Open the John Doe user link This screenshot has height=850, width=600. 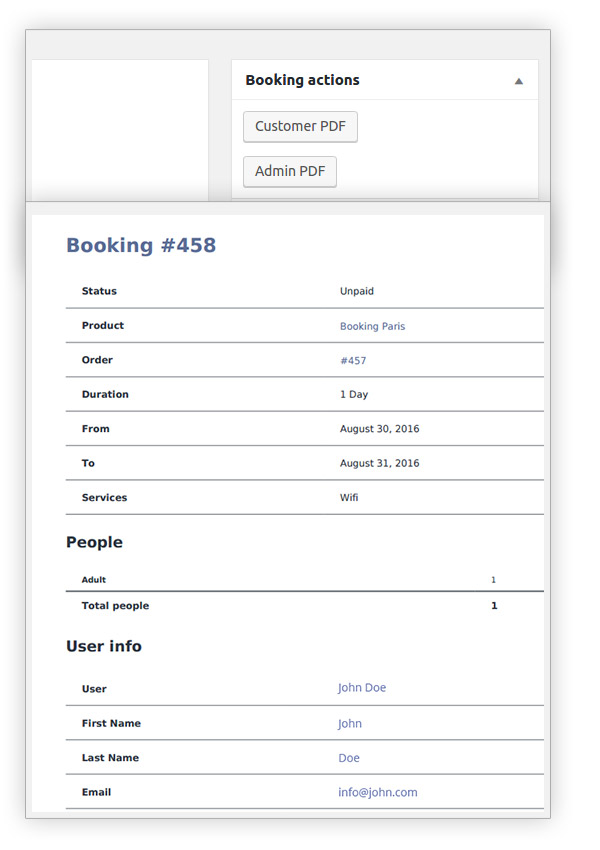tap(362, 687)
